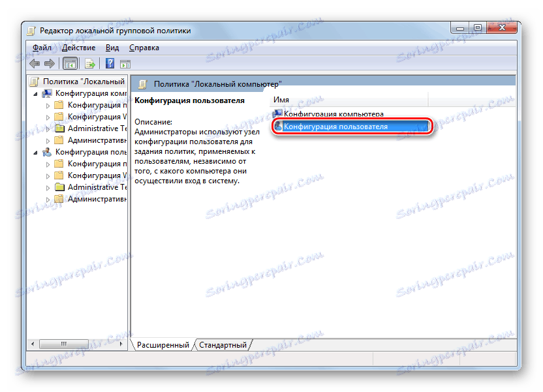Click folder icon of Administrative Te under computer configuration
Image resolution: width=543 pixels, height=392 pixels.
60,128
